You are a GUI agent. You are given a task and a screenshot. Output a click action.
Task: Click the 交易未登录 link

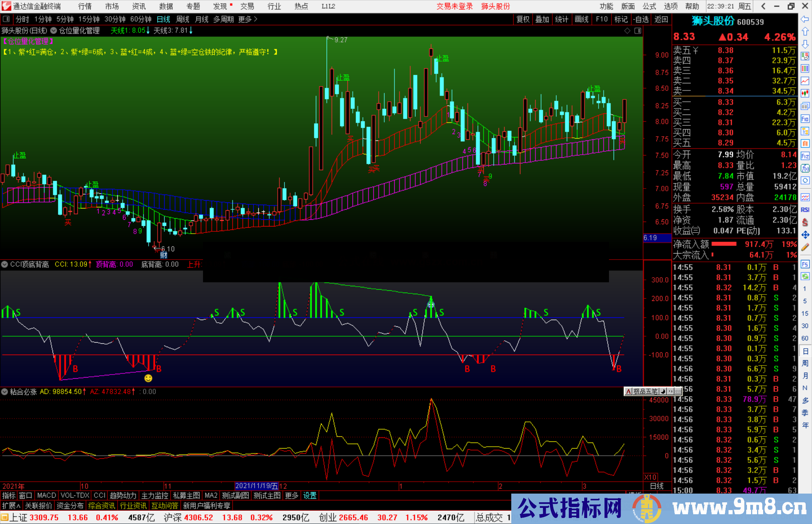[x=454, y=6]
